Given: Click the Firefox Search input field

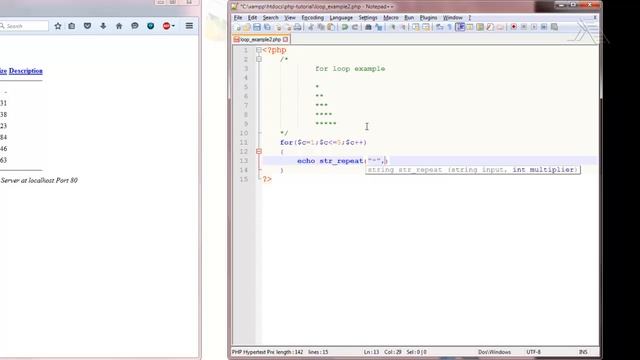Looking at the screenshot, I should 24,26.
